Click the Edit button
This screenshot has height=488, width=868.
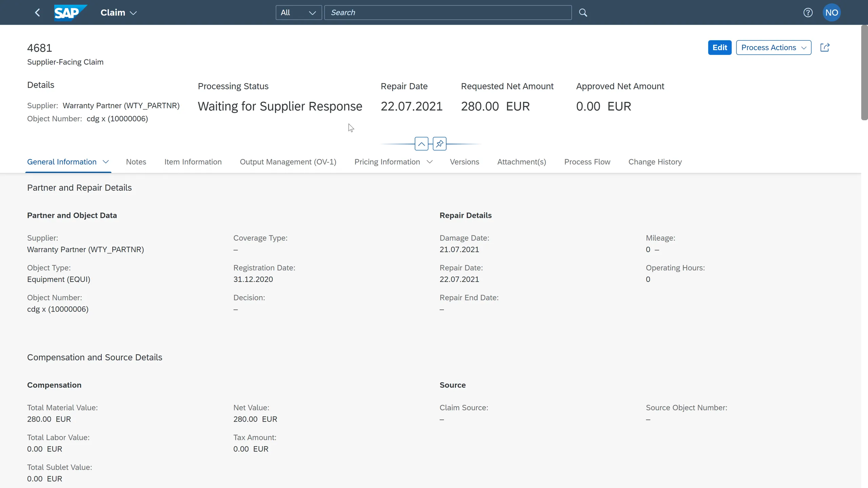click(x=719, y=47)
